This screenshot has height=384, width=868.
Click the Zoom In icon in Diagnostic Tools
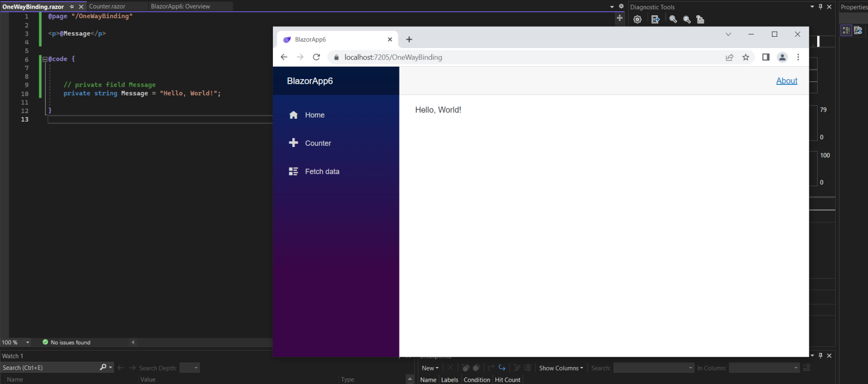click(x=672, y=19)
